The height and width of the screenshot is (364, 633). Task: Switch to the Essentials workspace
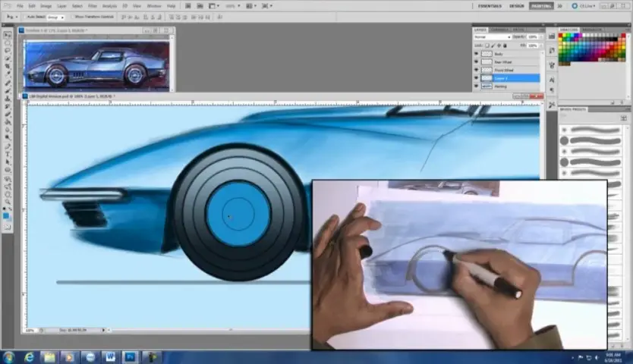(490, 6)
